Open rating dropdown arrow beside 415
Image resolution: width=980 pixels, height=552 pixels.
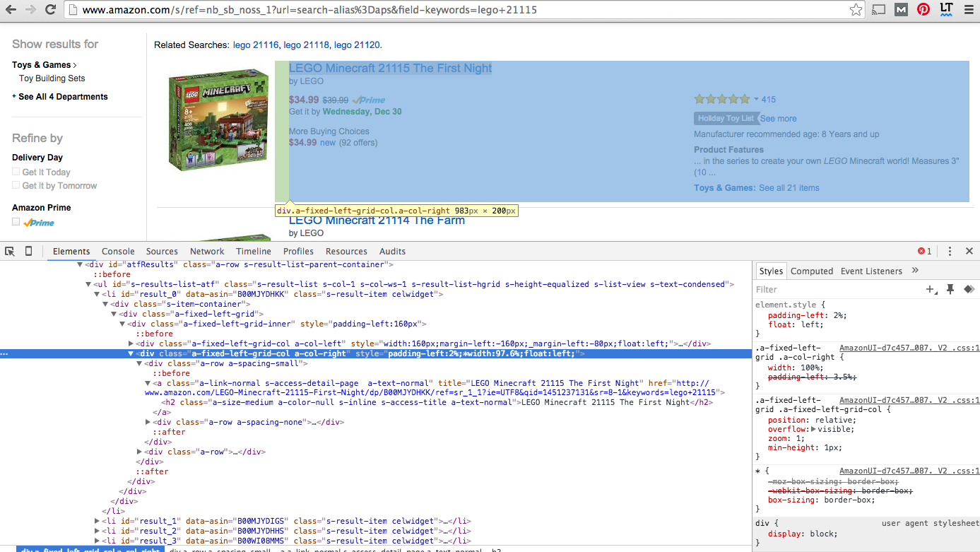(756, 100)
